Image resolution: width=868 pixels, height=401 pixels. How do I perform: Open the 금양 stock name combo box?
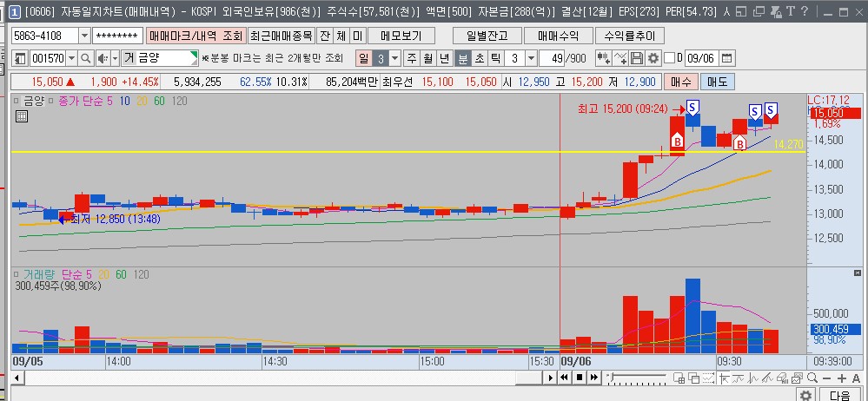pos(160,58)
